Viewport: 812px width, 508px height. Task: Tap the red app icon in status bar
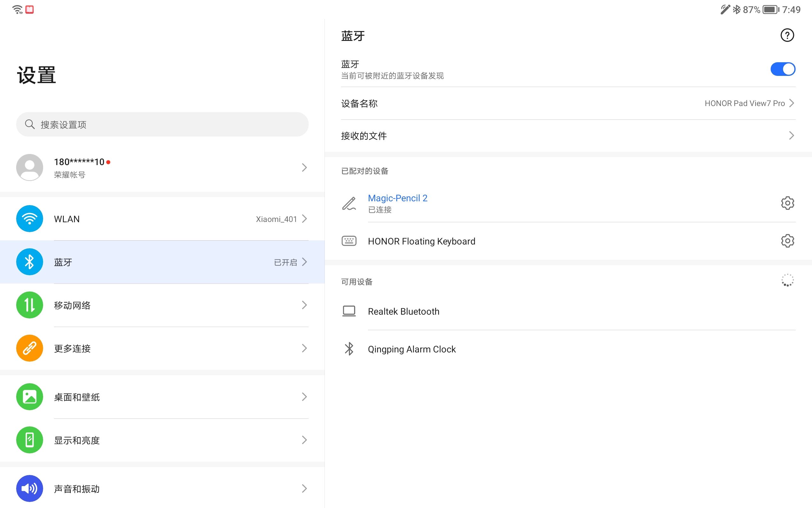(29, 10)
